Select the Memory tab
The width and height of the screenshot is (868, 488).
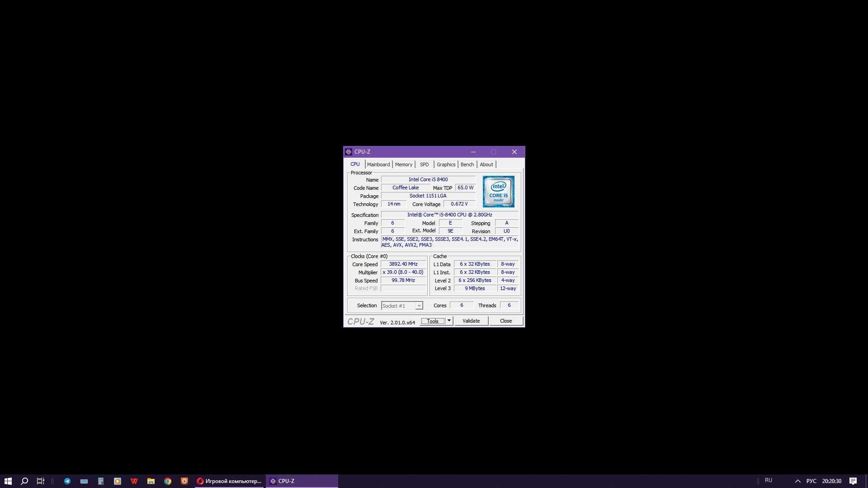(404, 164)
